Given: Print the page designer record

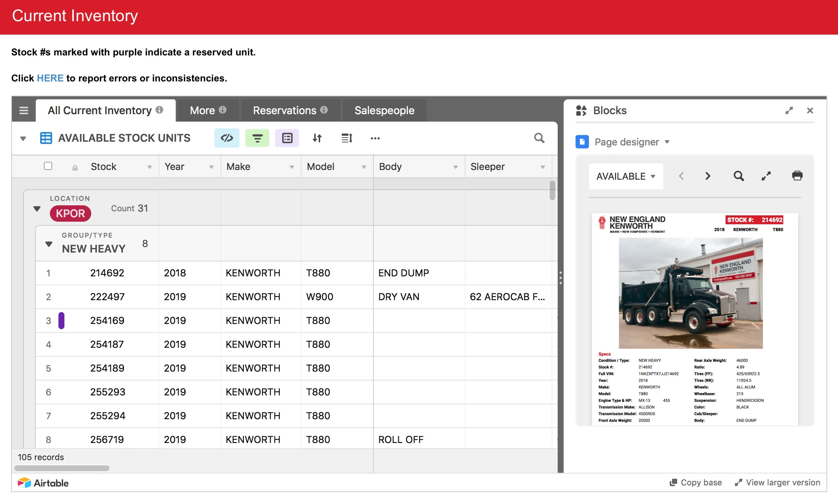Looking at the screenshot, I should 797,176.
